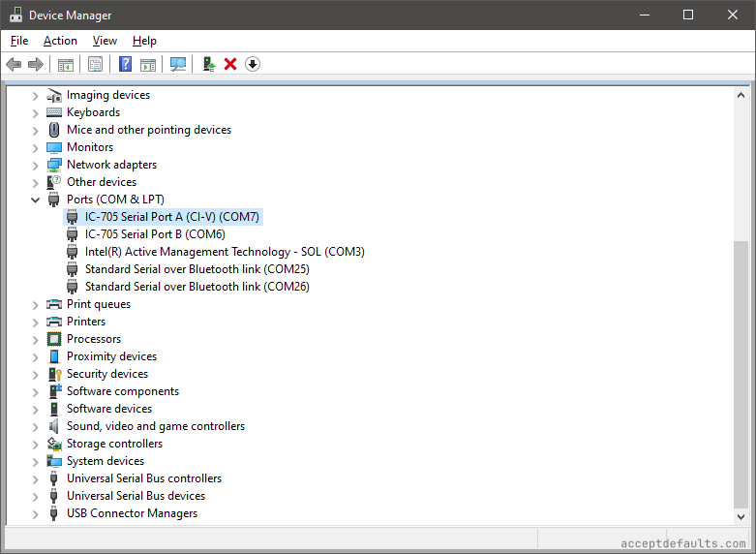Click the down-arrow Disable device icon
Screen dimensions: 756x554
(x=253, y=64)
